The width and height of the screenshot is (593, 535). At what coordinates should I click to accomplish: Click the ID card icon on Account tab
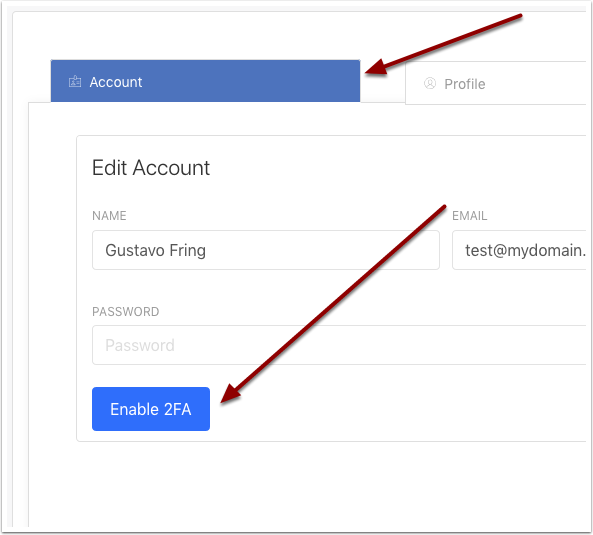point(75,82)
